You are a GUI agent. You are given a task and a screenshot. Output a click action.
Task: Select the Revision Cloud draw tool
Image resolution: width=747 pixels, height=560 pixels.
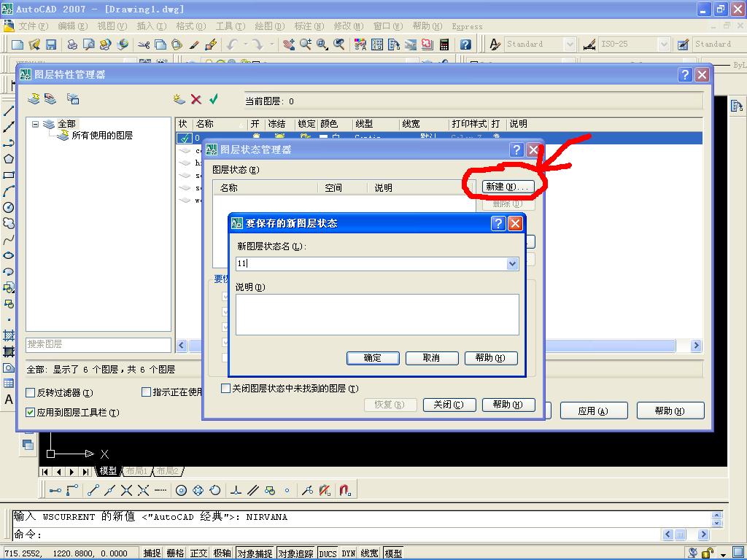(9, 223)
